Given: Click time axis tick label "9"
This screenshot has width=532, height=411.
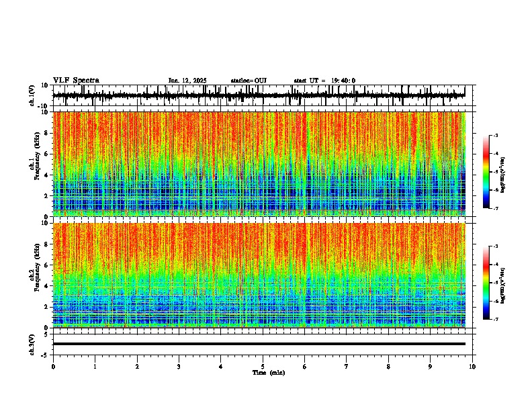Looking at the screenshot, I should tap(430, 367).
